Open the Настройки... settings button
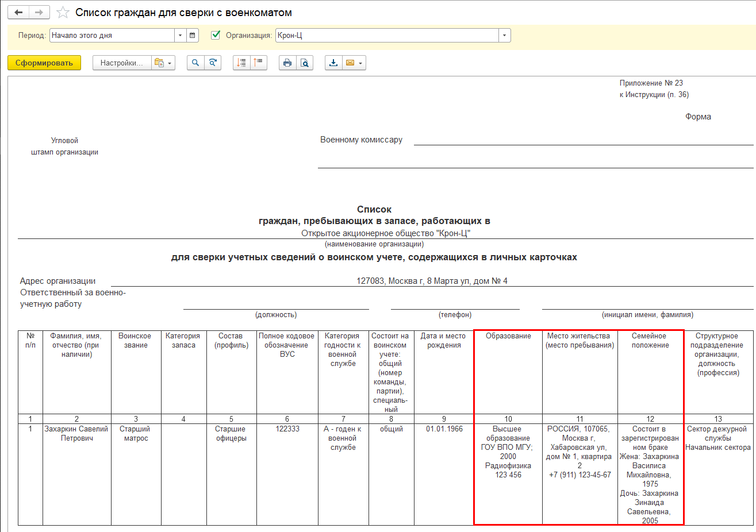Viewport: 756px width, 532px height. point(122,63)
